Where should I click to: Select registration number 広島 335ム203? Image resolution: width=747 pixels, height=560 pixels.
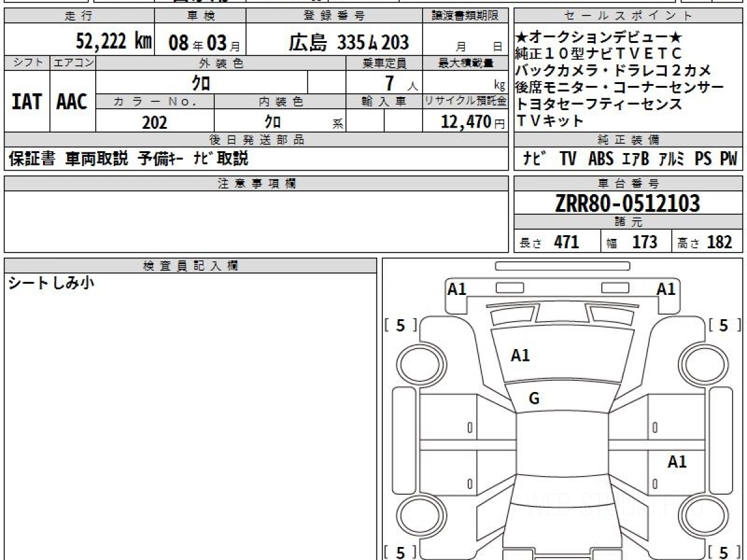[349, 42]
